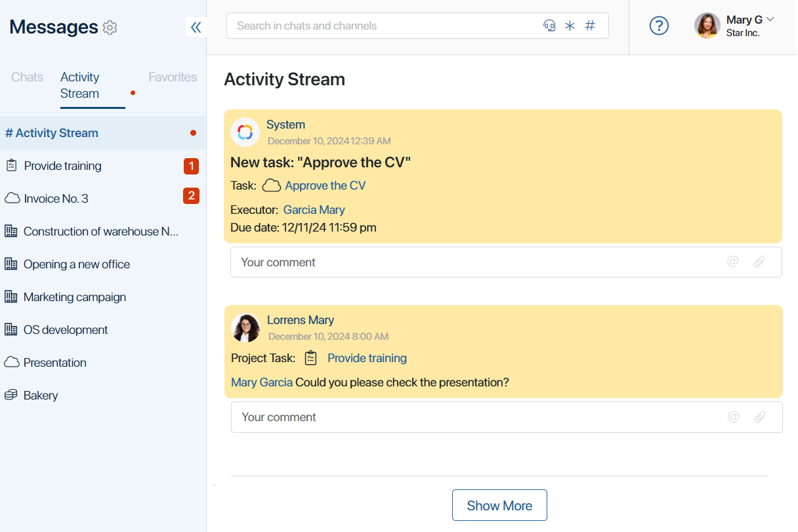Click the Show More button

[x=499, y=505]
